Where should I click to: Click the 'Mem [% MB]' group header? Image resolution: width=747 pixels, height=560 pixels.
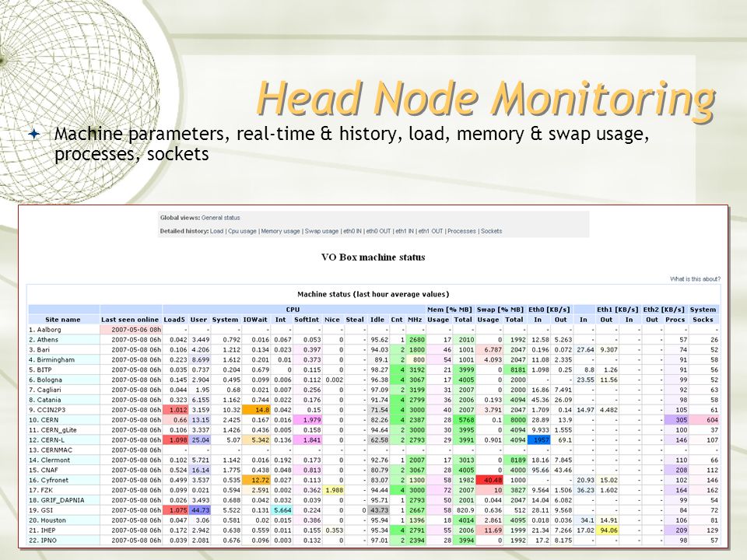pyautogui.click(x=449, y=310)
